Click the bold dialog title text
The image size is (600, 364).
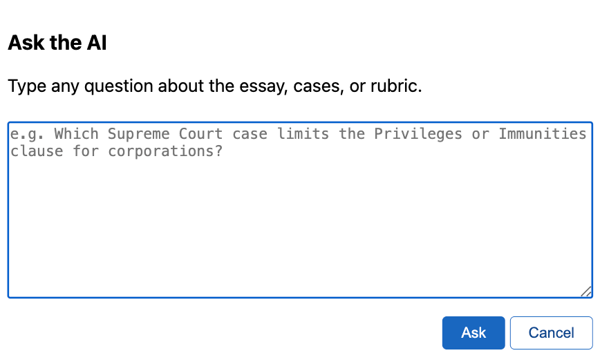57,42
